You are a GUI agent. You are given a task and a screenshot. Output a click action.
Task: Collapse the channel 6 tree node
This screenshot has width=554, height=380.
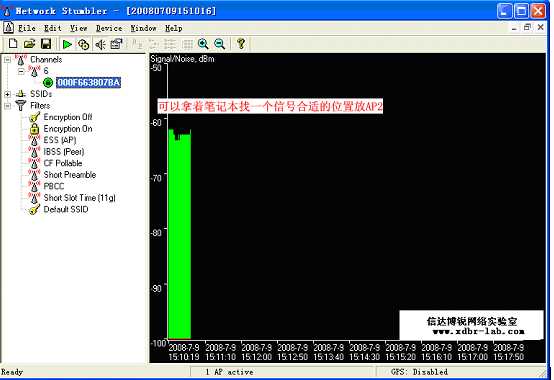coord(21,71)
